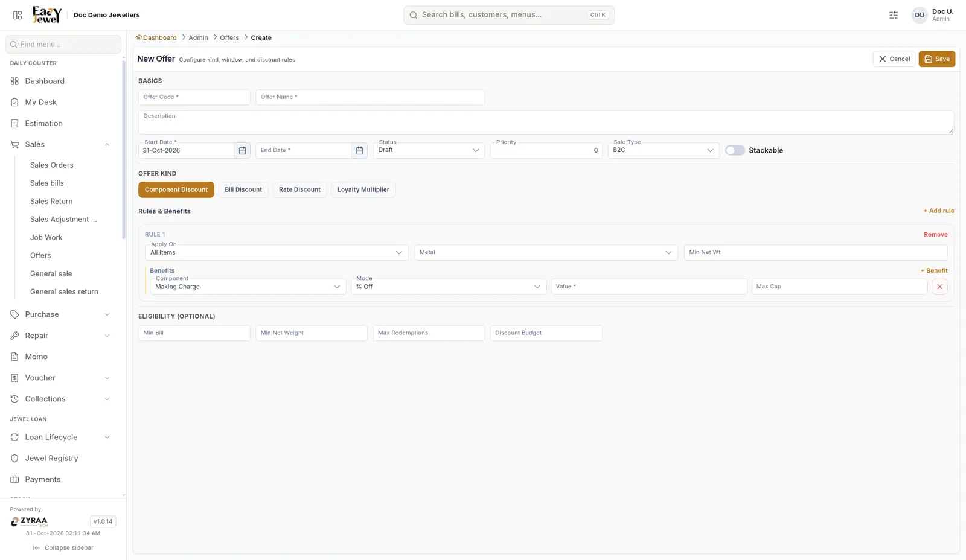Open the display settings sliders icon
The height and width of the screenshot is (560, 966).
click(894, 15)
